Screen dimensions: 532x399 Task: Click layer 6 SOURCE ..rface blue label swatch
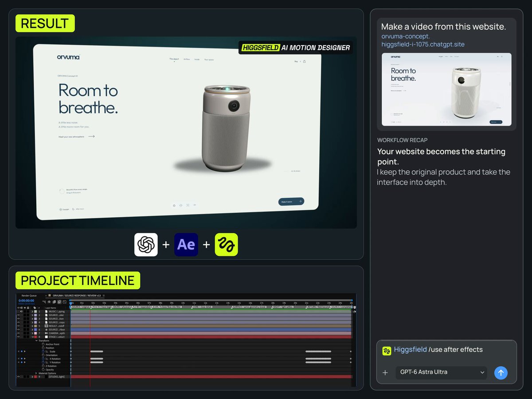coord(35,329)
